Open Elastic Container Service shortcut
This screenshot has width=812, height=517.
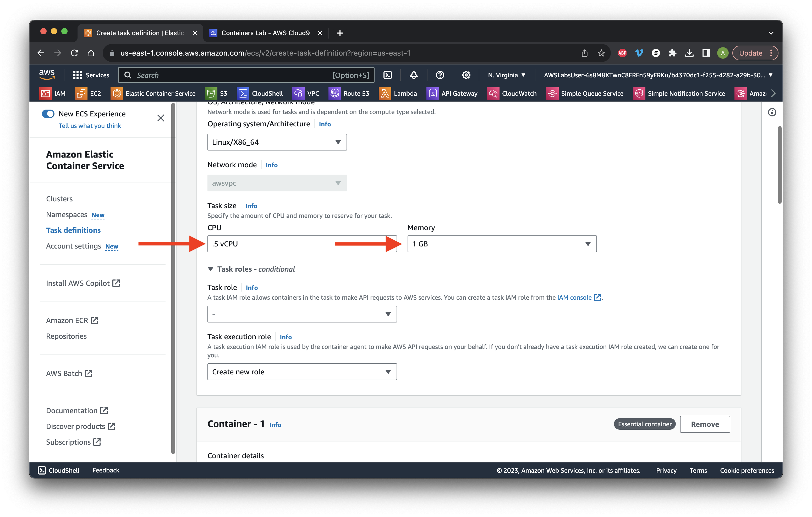153,94
